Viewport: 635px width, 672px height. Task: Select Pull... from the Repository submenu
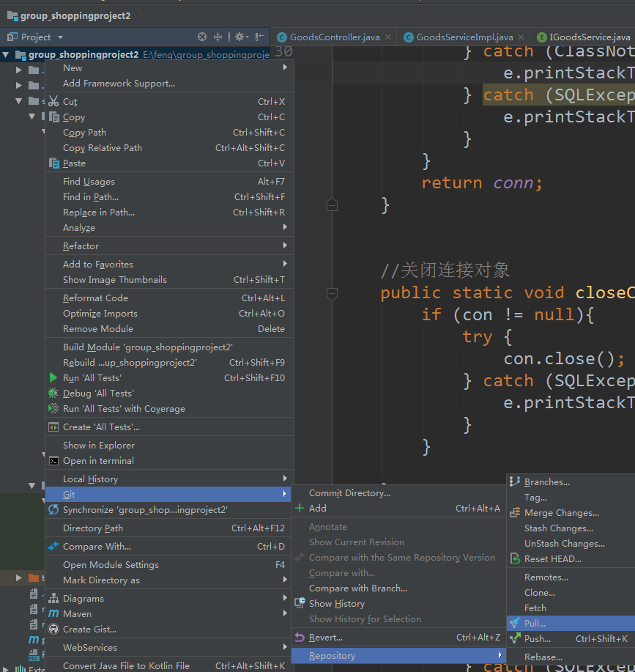pos(535,624)
